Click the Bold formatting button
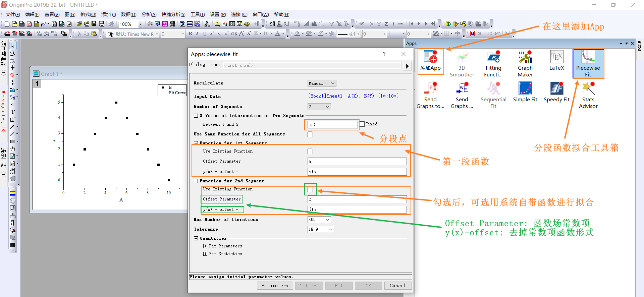Viewport: 644px width, 297px height. point(190,34)
